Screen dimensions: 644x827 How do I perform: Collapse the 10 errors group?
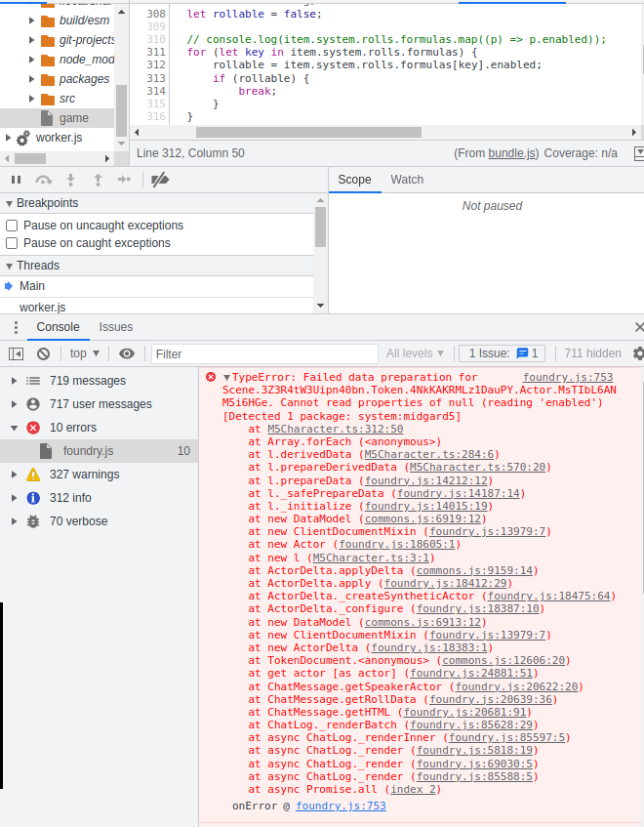[x=13, y=428]
